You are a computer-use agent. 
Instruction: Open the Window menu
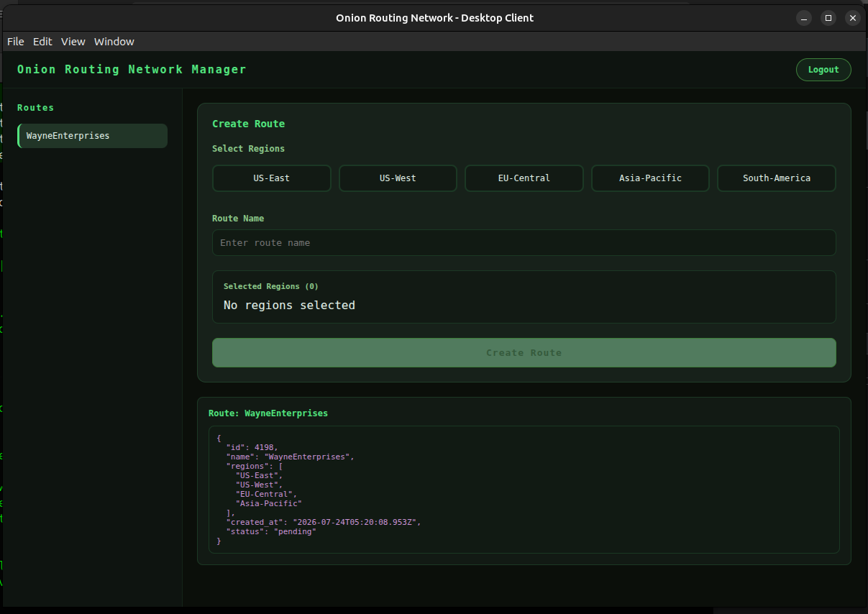coord(114,42)
